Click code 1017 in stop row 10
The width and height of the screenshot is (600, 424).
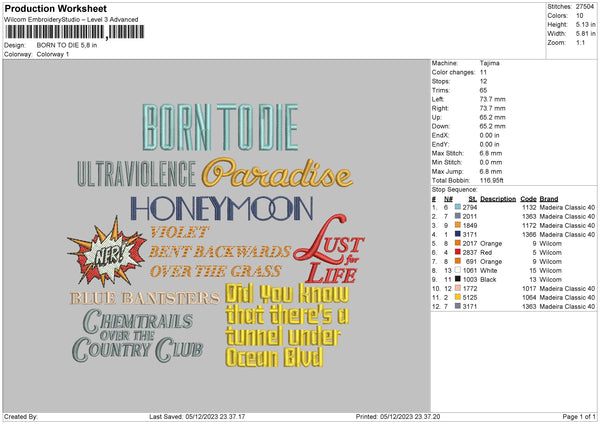click(529, 289)
